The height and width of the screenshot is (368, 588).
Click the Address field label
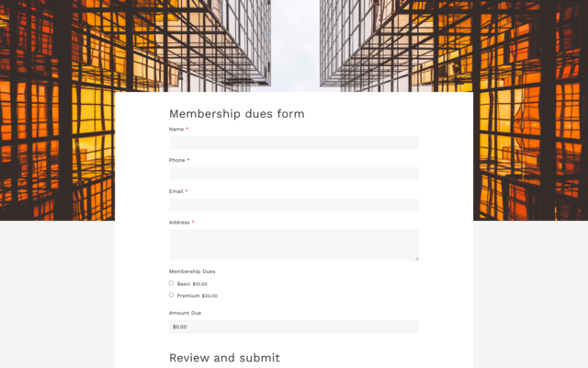179,223
